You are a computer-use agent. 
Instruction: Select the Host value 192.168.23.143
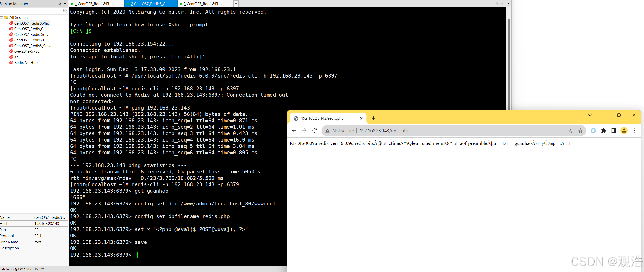pyautogui.click(x=47, y=224)
